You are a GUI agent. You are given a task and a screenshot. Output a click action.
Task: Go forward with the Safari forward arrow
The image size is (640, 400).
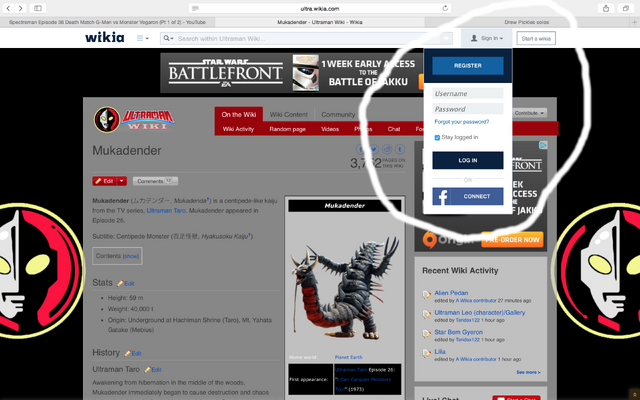(20, 8)
